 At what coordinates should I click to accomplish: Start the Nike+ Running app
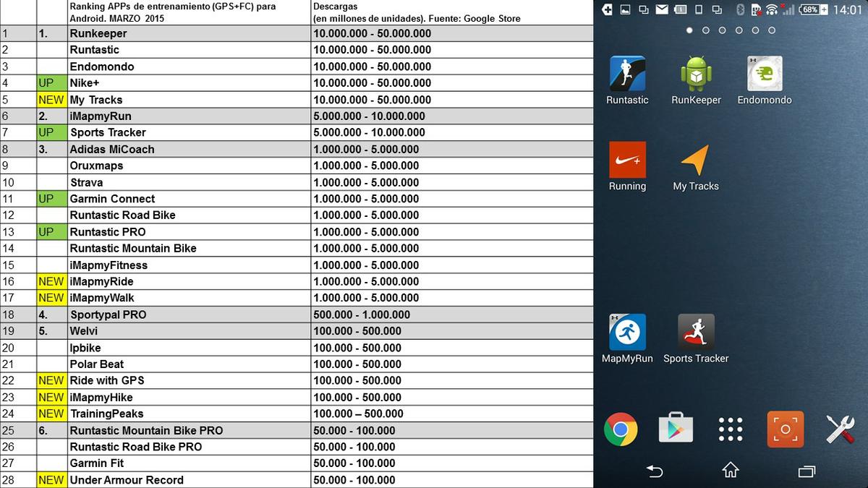(x=627, y=160)
